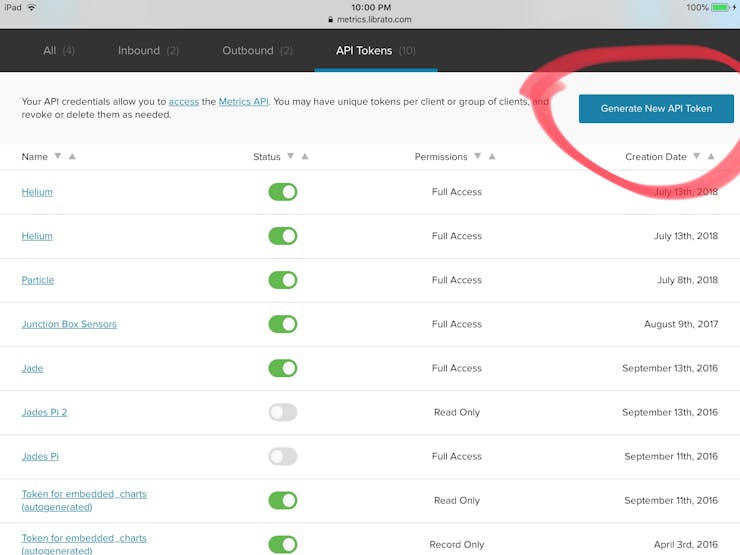Click 'Read Only' in Jades Pi 2 row
Screen dimensions: 740x555
tap(457, 412)
